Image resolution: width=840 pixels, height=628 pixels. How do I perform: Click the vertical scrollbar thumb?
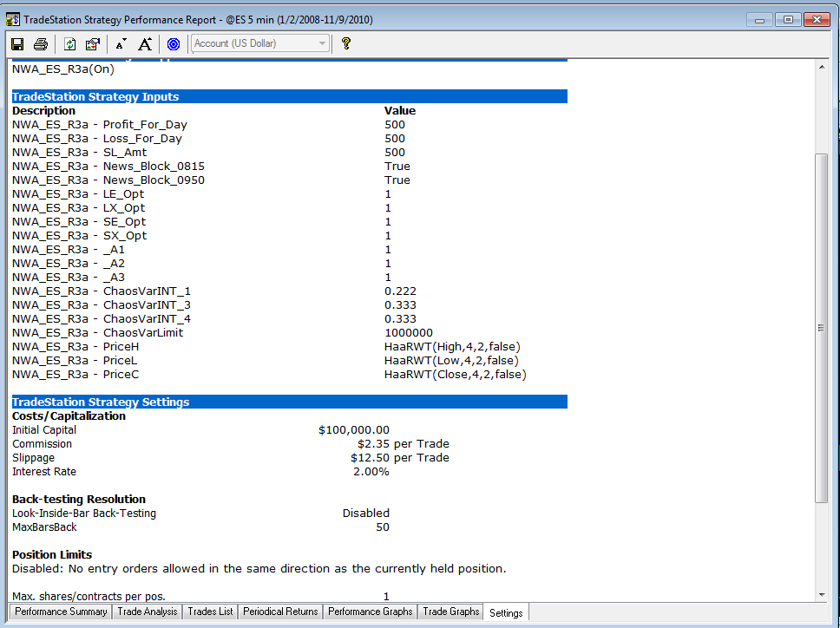click(x=821, y=328)
